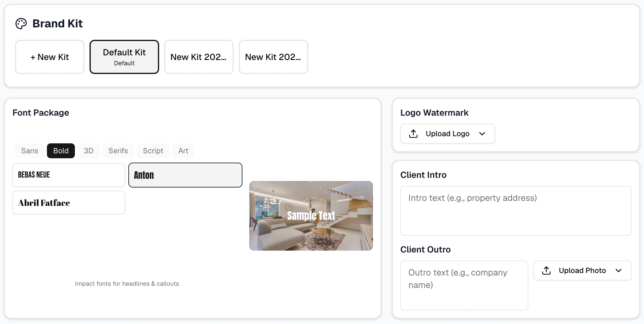The width and height of the screenshot is (644, 324).
Task: Focus the Client Intro text field
Action: tap(516, 211)
